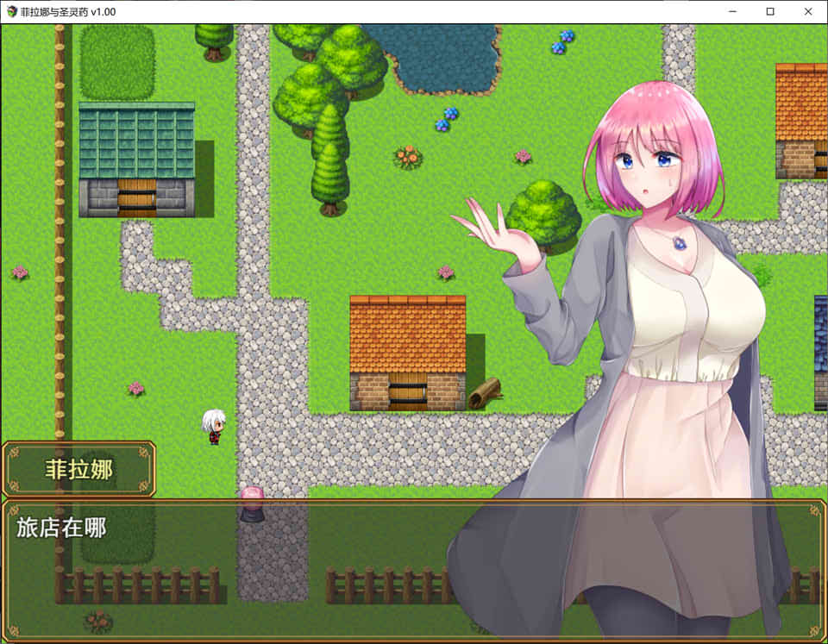Click the square hedge above the teal house
Screen dimensions: 828x644
117,60
